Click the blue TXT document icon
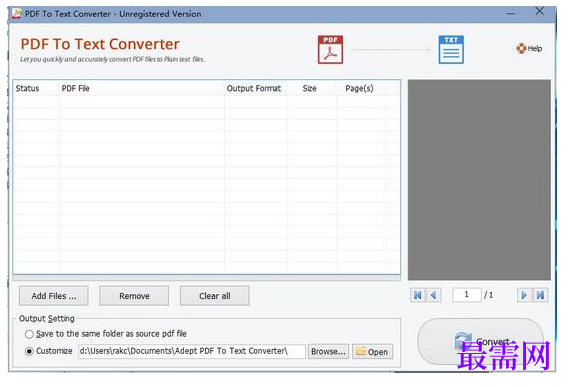Viewport: 569px width, 387px height. [451, 50]
